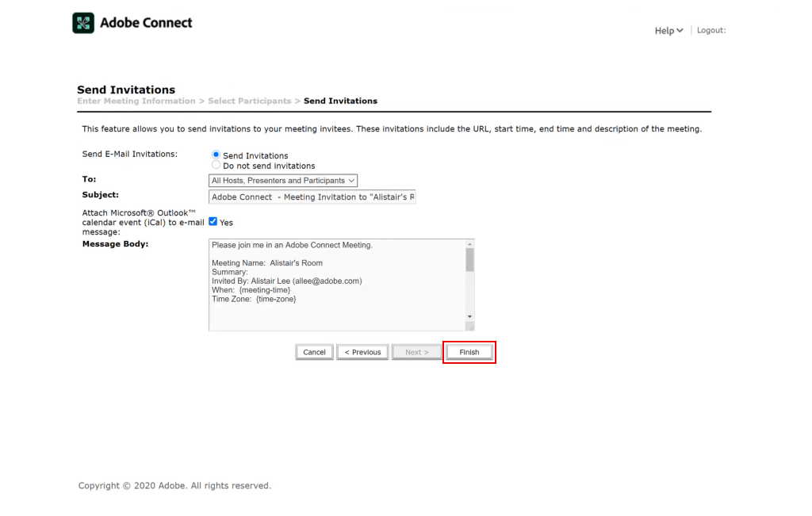Click the Cancel button
Image resolution: width=812 pixels, height=516 pixels.
314,352
